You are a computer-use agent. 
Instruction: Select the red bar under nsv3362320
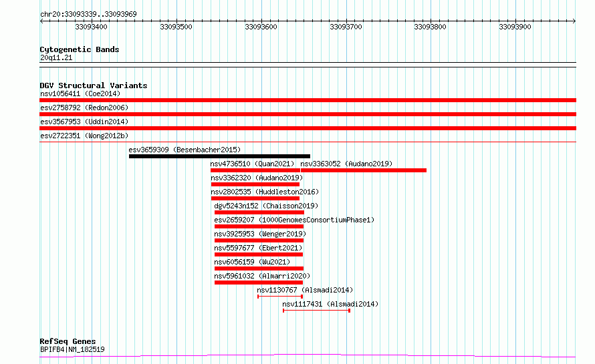[x=255, y=184]
